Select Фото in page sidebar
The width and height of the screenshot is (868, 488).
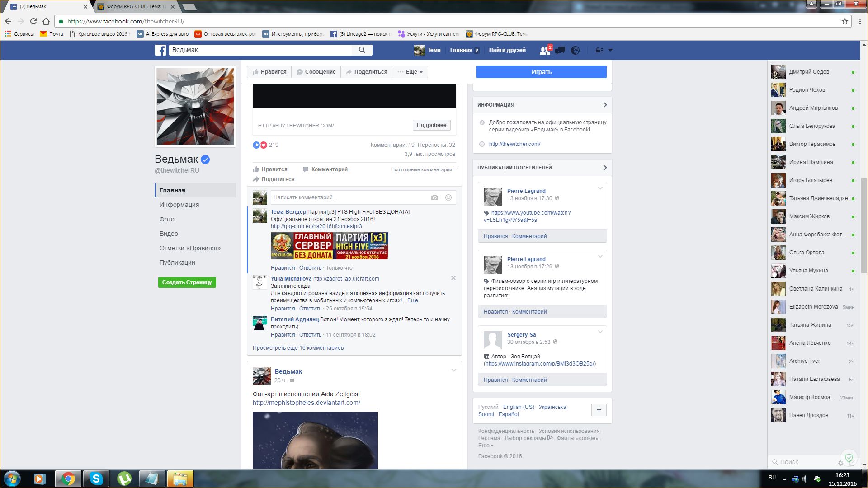pos(195,219)
